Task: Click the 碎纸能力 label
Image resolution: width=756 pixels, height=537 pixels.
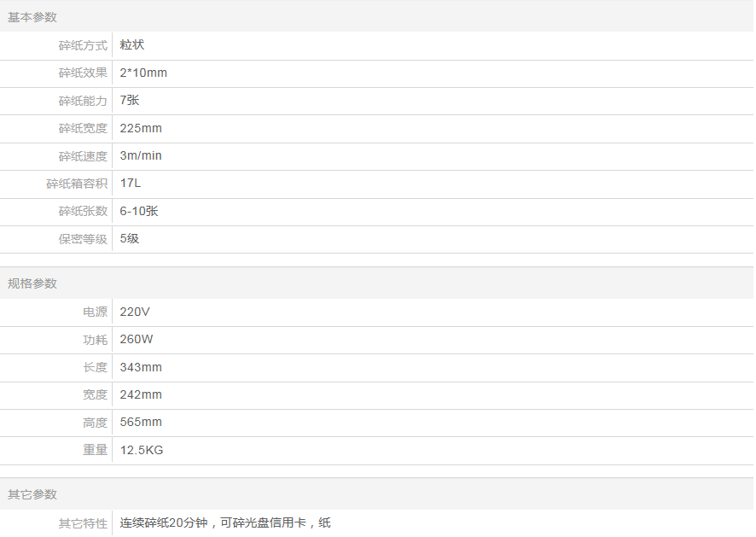Action: (x=83, y=101)
